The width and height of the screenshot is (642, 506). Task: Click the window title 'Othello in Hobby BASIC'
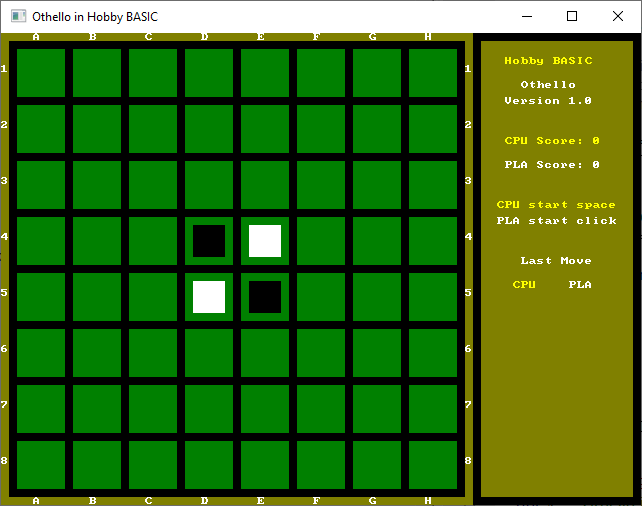click(95, 17)
